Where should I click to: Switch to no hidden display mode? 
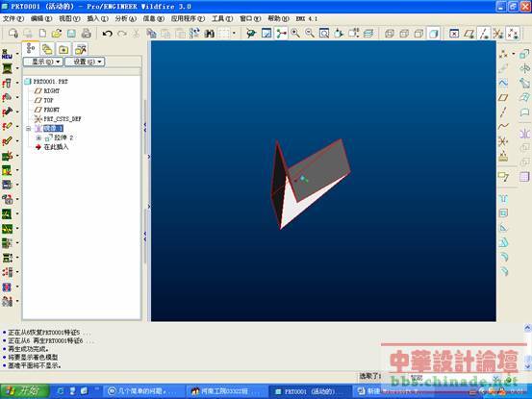pyautogui.click(x=418, y=34)
